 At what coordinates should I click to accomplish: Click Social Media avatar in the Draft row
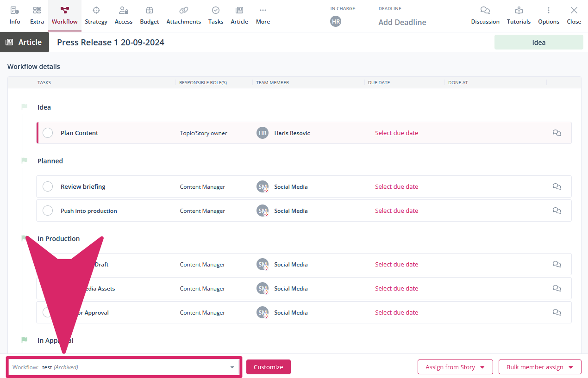[263, 264]
